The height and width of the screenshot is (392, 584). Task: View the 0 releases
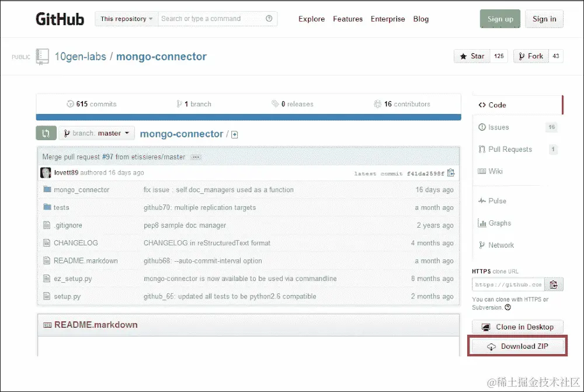coord(293,104)
